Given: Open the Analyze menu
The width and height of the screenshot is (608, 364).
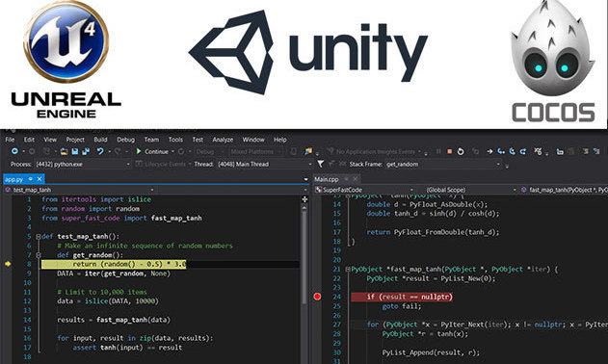Looking at the screenshot, I should 223,140.
